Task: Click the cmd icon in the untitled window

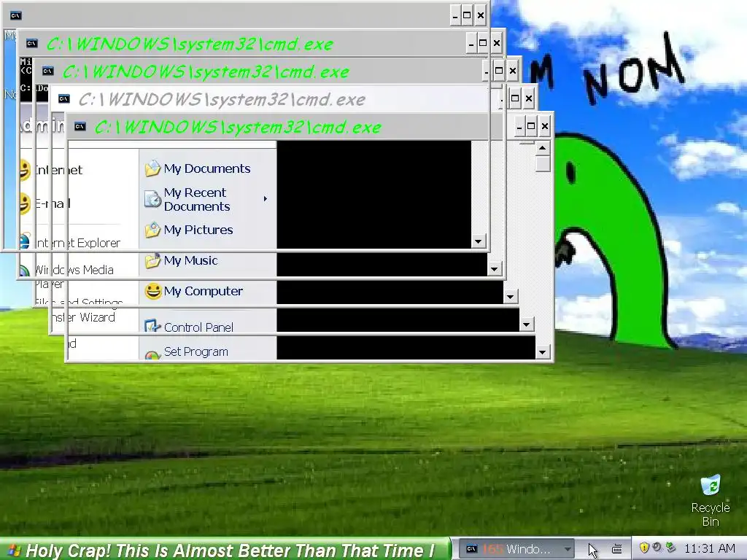Action: pos(15,15)
